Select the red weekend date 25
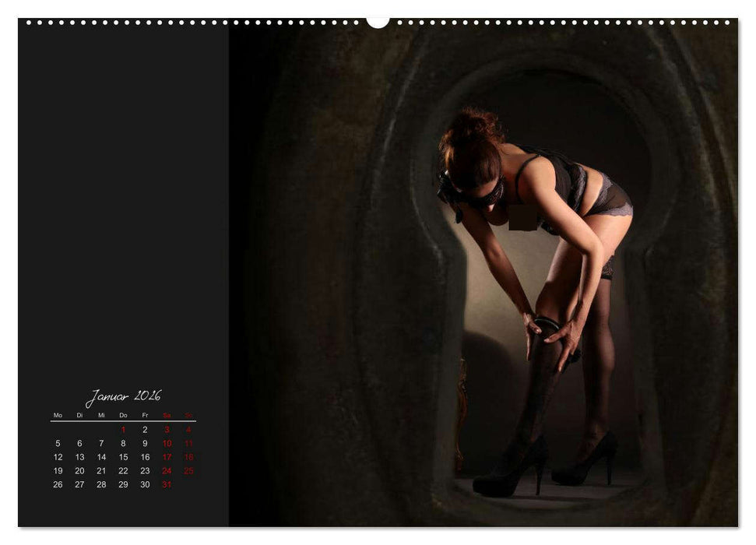The image size is (756, 545). point(188,470)
